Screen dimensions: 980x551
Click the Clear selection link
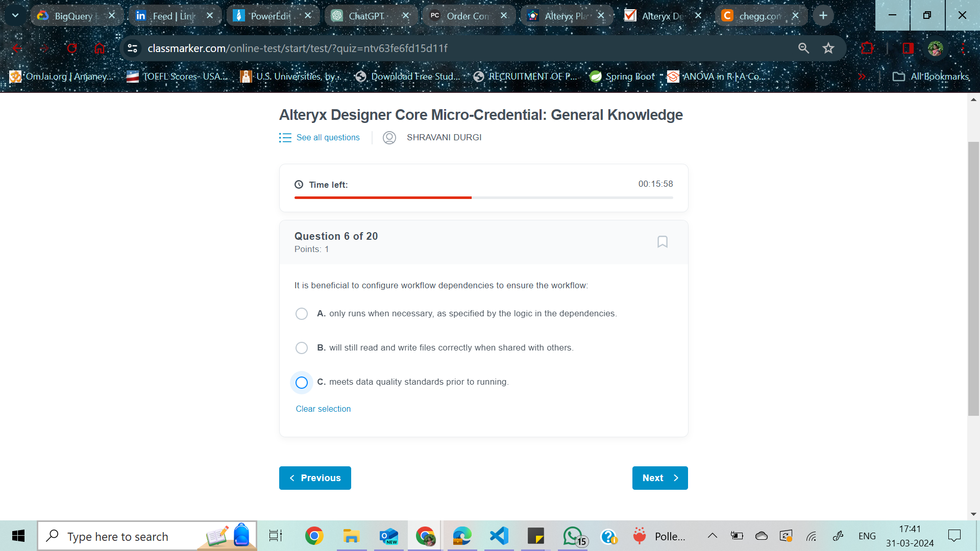pyautogui.click(x=323, y=409)
